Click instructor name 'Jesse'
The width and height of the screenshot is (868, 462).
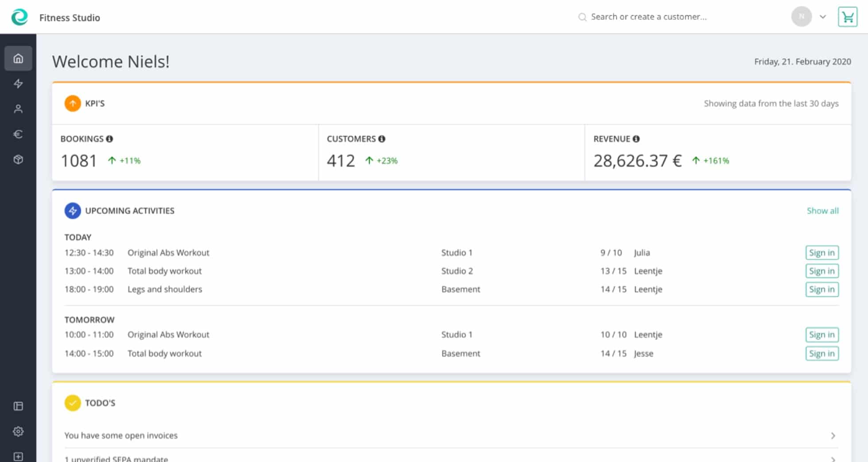[x=643, y=354]
